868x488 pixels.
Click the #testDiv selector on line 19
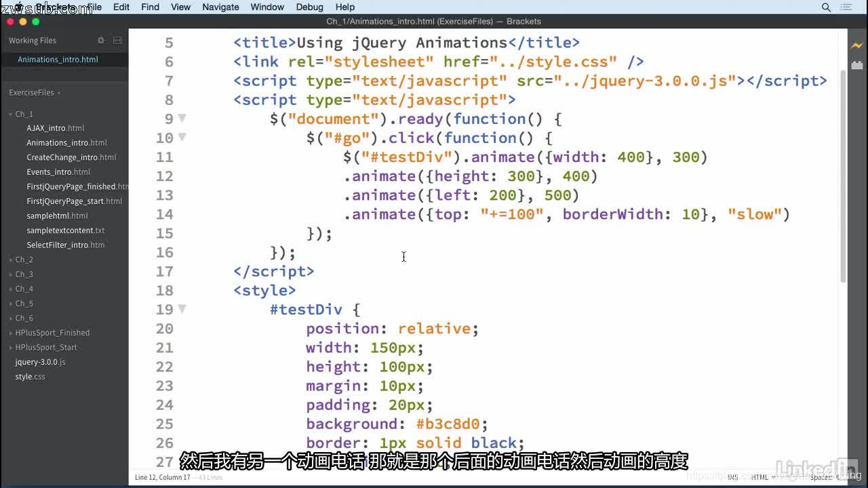pyautogui.click(x=306, y=310)
